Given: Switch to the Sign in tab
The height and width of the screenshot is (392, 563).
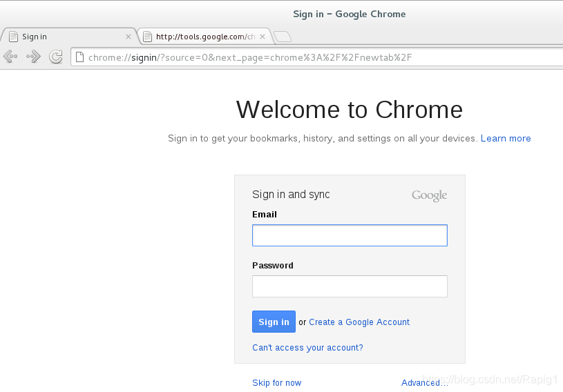Looking at the screenshot, I should [x=68, y=36].
